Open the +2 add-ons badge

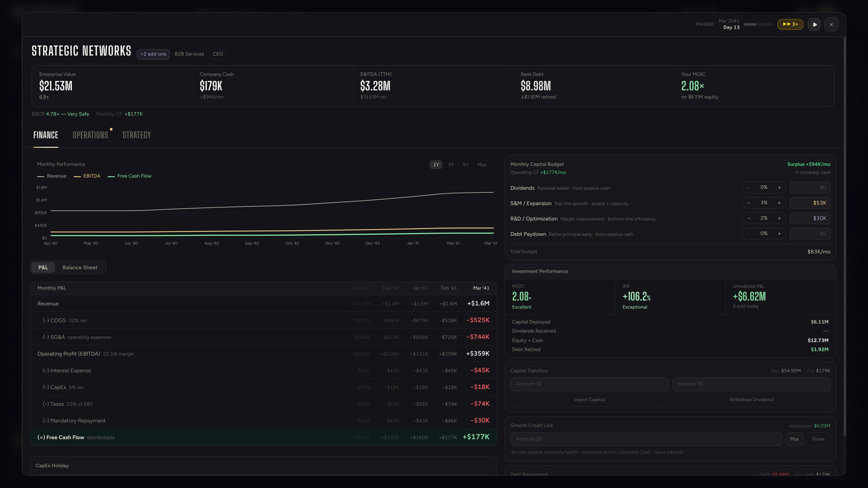tap(153, 54)
